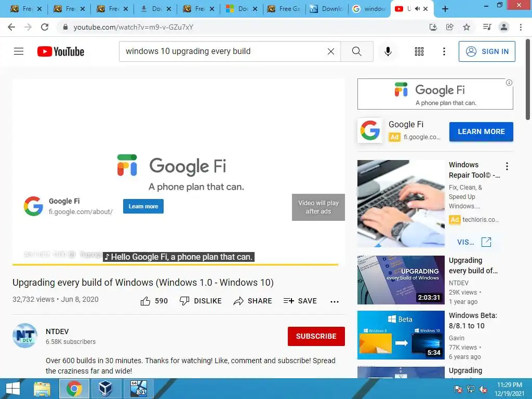Click SIGN IN button
Image resolution: width=532 pixels, height=399 pixels.
(x=487, y=51)
